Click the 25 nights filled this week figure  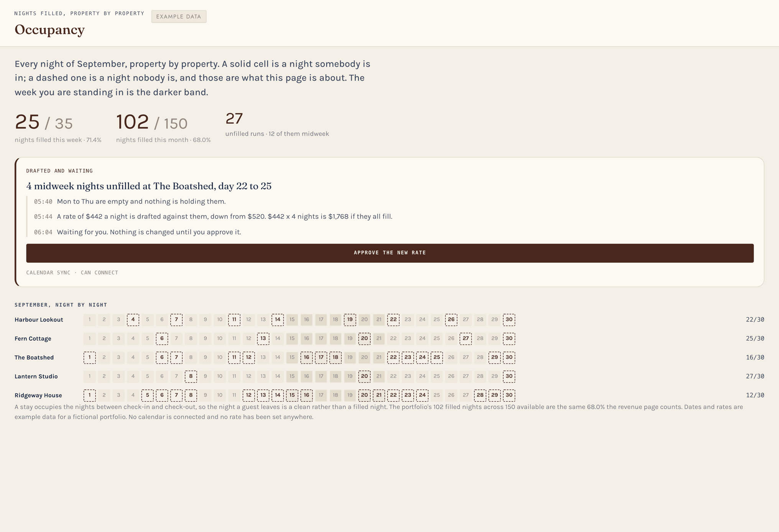27,122
